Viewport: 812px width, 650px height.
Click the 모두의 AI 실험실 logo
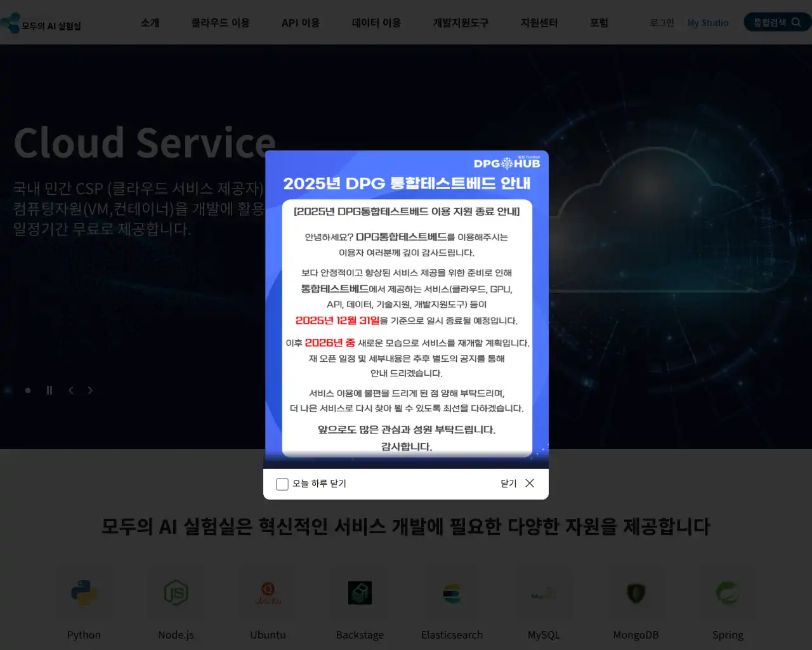coord(41,23)
